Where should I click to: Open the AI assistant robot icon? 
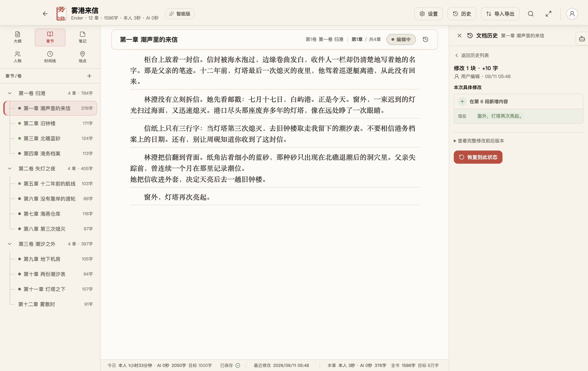pyautogui.click(x=582, y=38)
